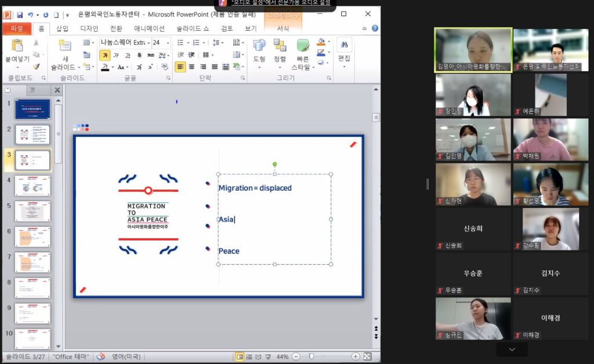Center-align the paragraph text
The image size is (594, 364).
point(191,67)
